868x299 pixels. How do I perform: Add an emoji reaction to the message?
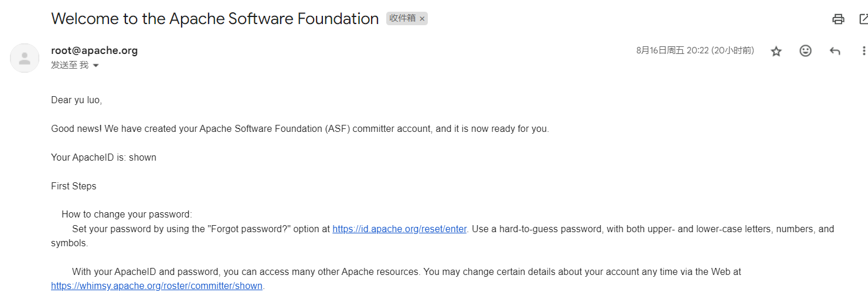[x=805, y=51]
